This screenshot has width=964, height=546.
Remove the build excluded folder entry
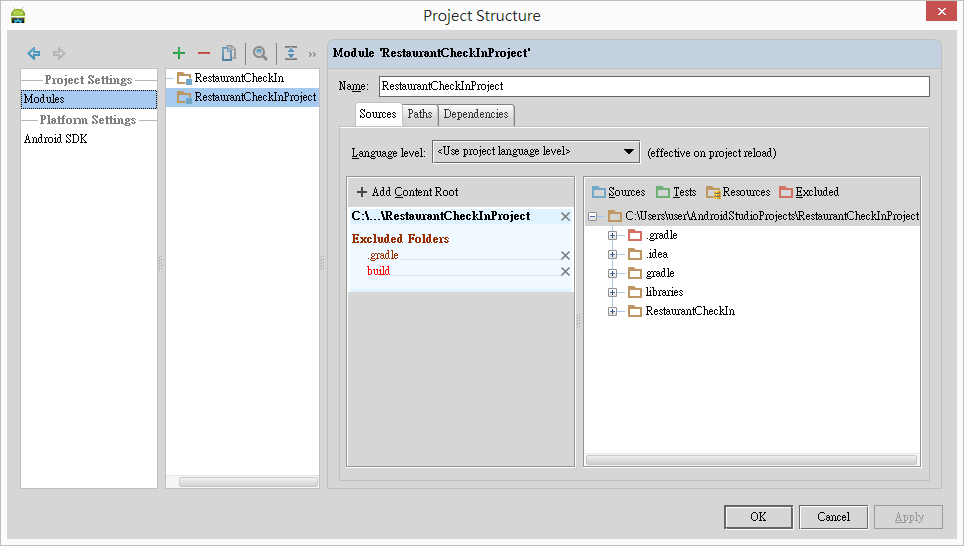click(565, 271)
